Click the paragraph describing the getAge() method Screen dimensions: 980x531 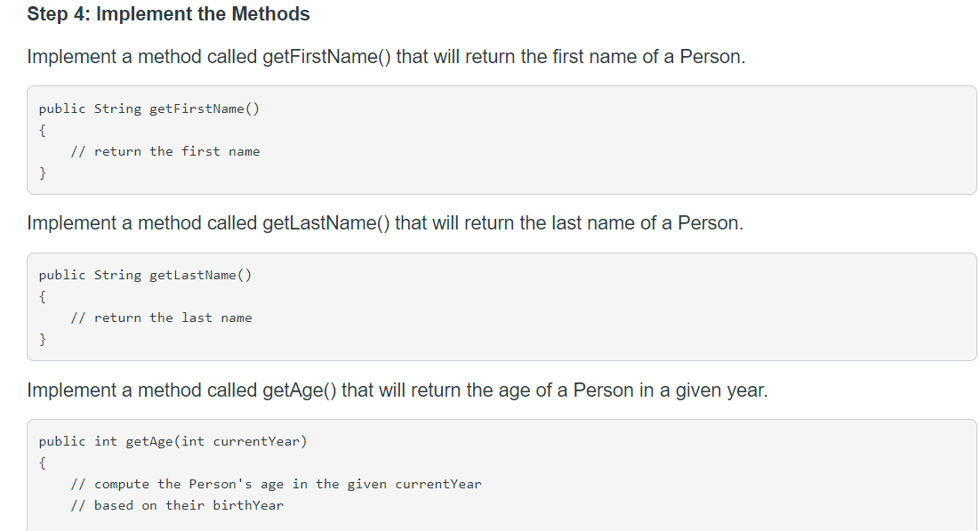398,390
